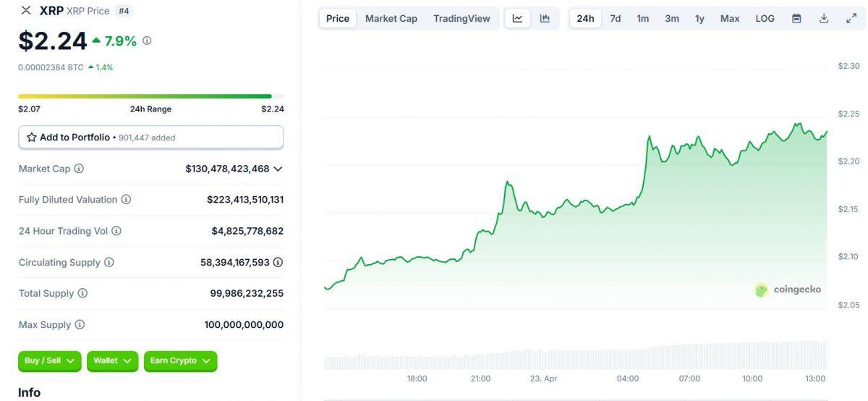Show Max Supply info icon

pos(80,325)
